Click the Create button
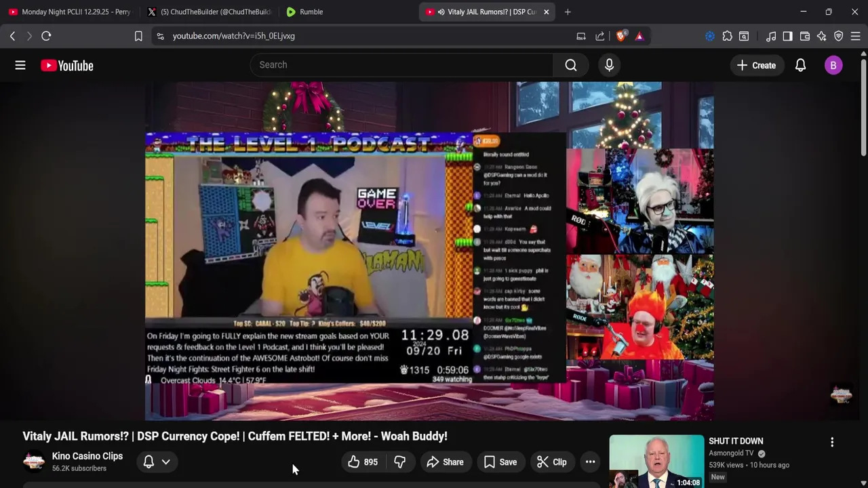Image resolution: width=868 pixels, height=488 pixels. point(756,65)
